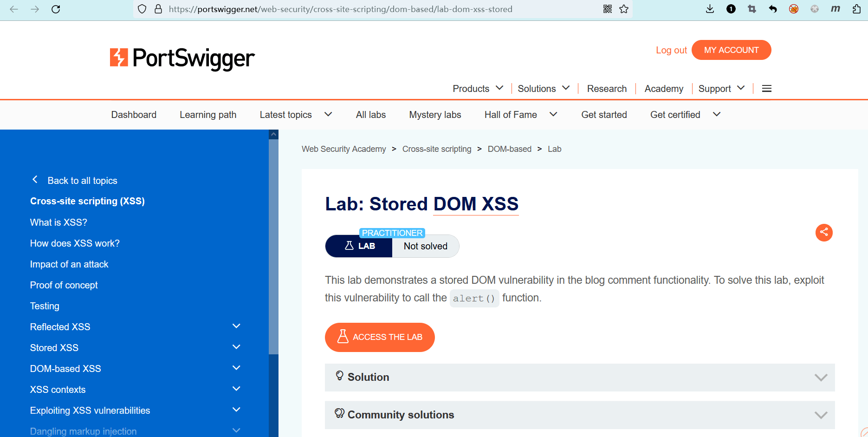This screenshot has height=437, width=868.
Task: Bookmark this page with the star icon
Action: [624, 9]
